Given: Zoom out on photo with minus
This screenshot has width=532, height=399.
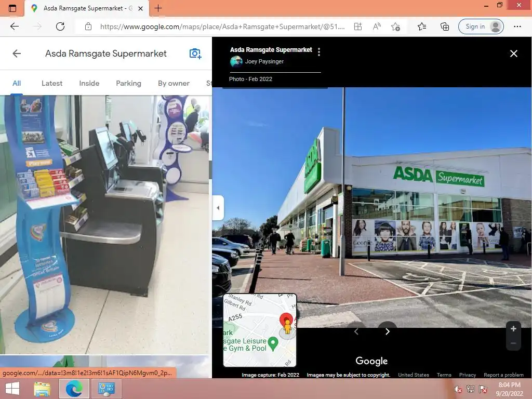Looking at the screenshot, I should 513,343.
